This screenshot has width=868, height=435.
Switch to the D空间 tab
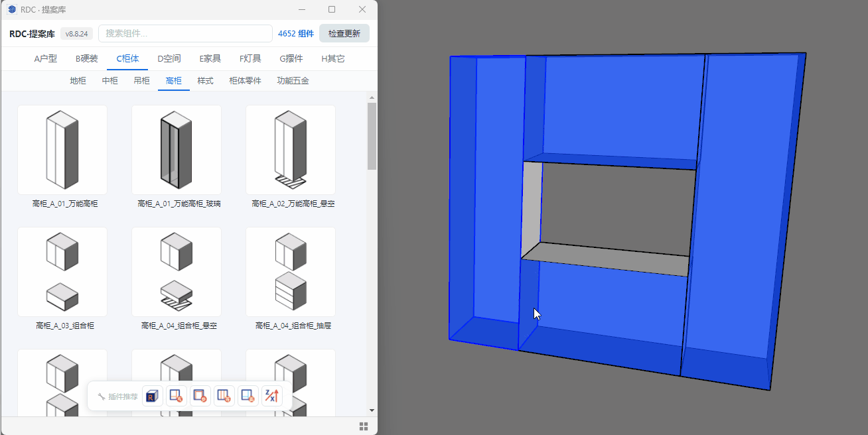(169, 58)
